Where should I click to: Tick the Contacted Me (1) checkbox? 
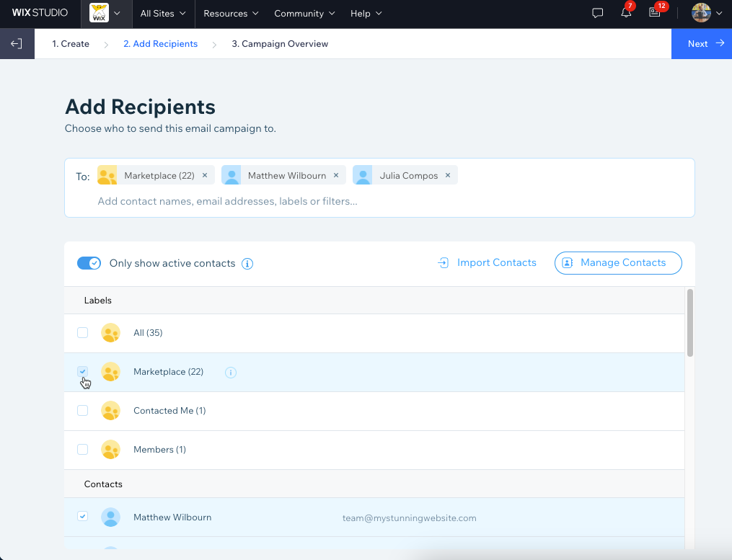coord(83,411)
